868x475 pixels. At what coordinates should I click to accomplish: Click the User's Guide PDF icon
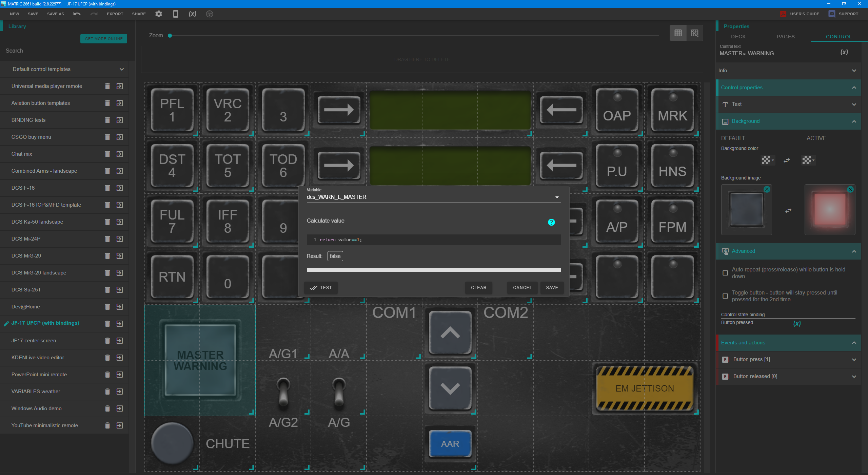pos(783,14)
